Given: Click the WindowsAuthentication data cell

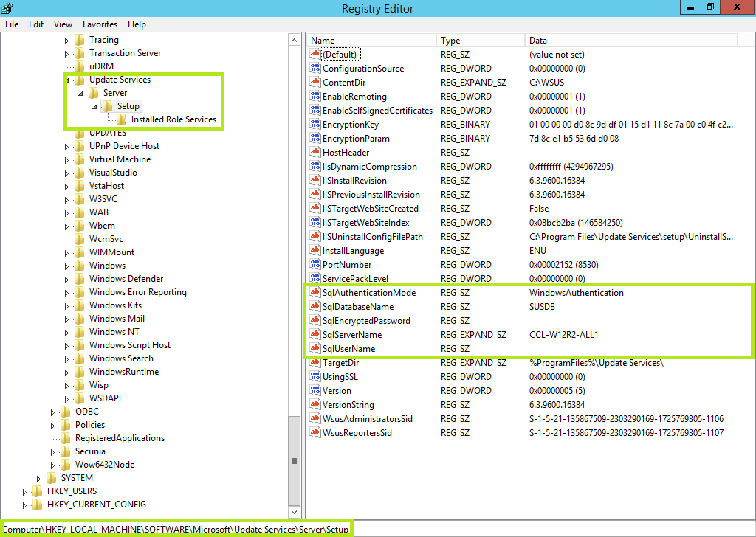Looking at the screenshot, I should click(x=576, y=292).
